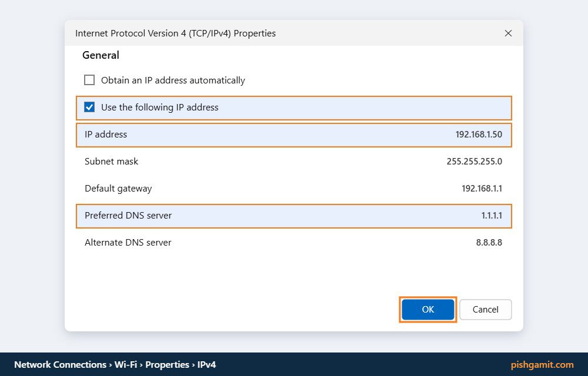Confirm settings with the OK button
The image size is (588, 376).
[428, 310]
